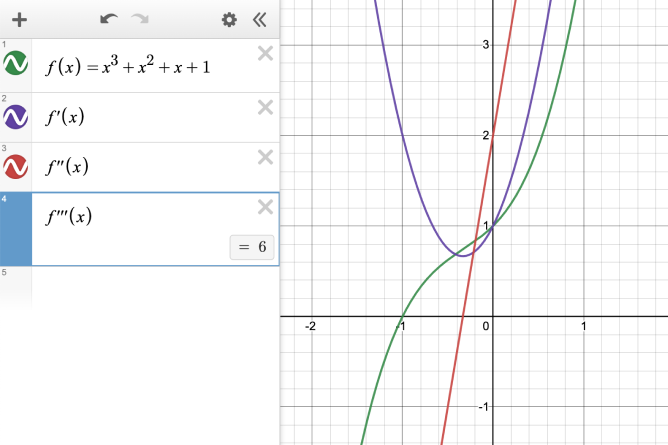Image resolution: width=668 pixels, height=445 pixels.
Task: Click the Add Item plus button
Action: tap(20, 19)
